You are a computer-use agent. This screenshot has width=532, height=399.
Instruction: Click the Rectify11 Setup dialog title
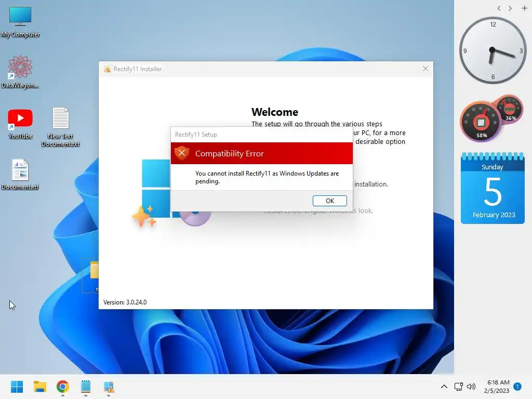tap(196, 135)
